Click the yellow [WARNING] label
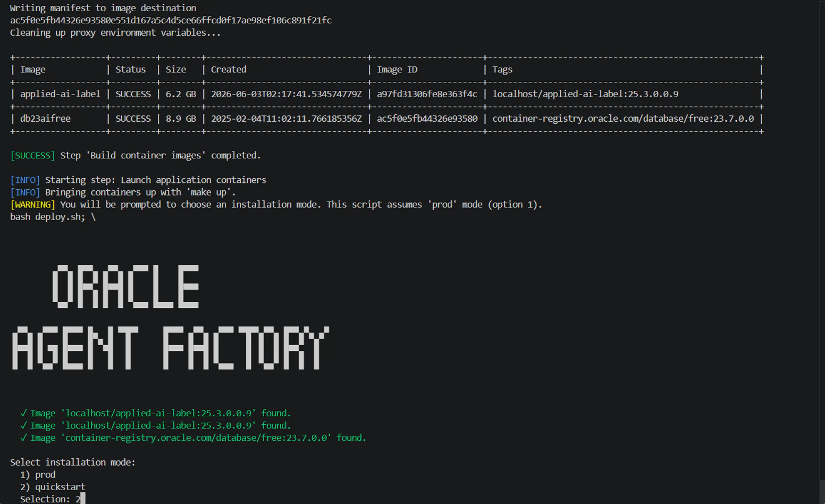Screen dimensions: 825x504 click(32, 204)
